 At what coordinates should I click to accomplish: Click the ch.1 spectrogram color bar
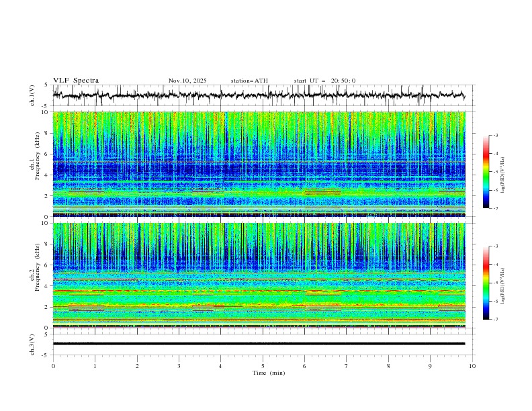486,172
